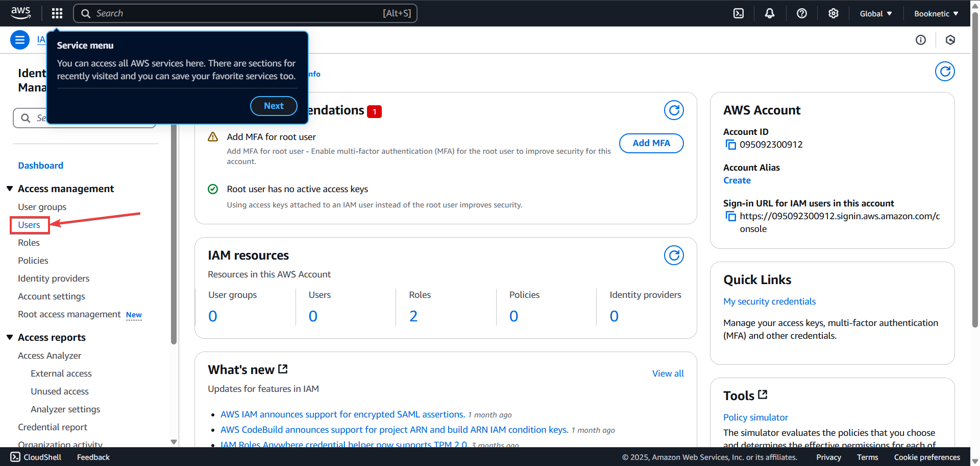Open Identity providers in the sidebar
This screenshot has height=466, width=980.
(54, 278)
